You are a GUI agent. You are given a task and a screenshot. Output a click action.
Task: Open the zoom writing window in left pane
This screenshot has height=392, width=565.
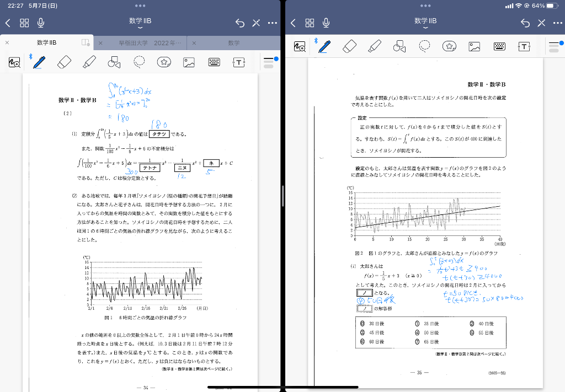14,62
